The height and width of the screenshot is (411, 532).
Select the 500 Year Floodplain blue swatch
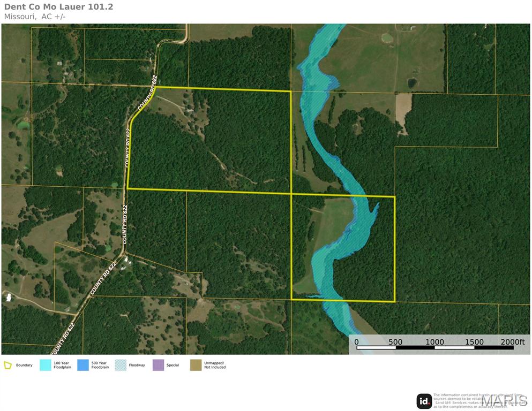[83, 365]
